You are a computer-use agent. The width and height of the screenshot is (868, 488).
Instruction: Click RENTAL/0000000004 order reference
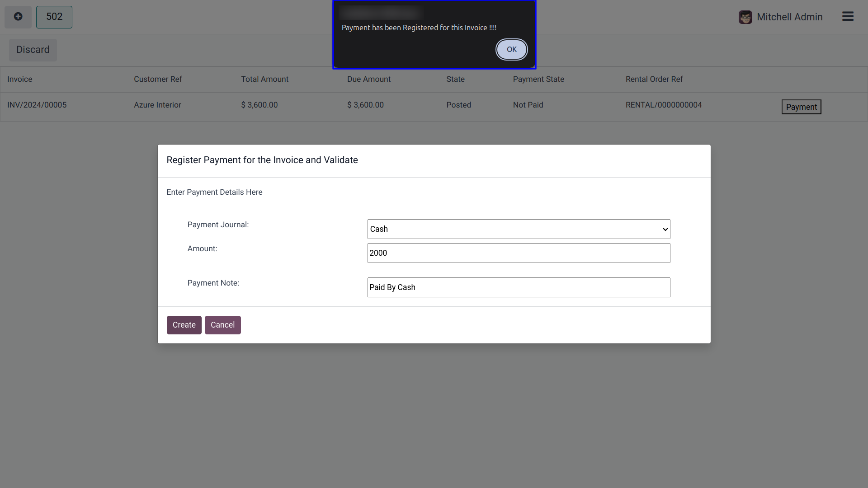(664, 105)
